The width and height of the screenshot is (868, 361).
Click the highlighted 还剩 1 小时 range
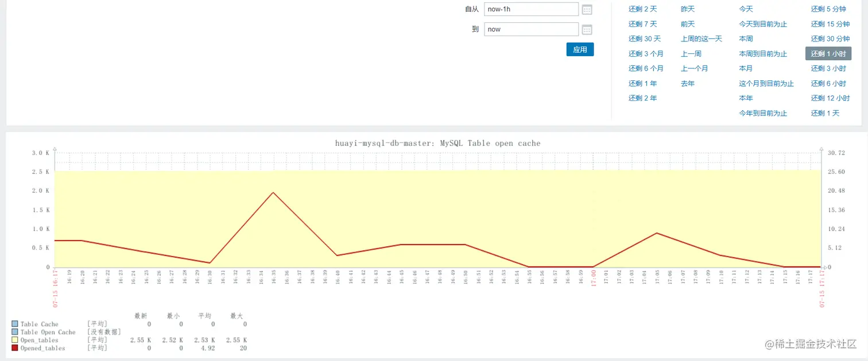point(828,54)
